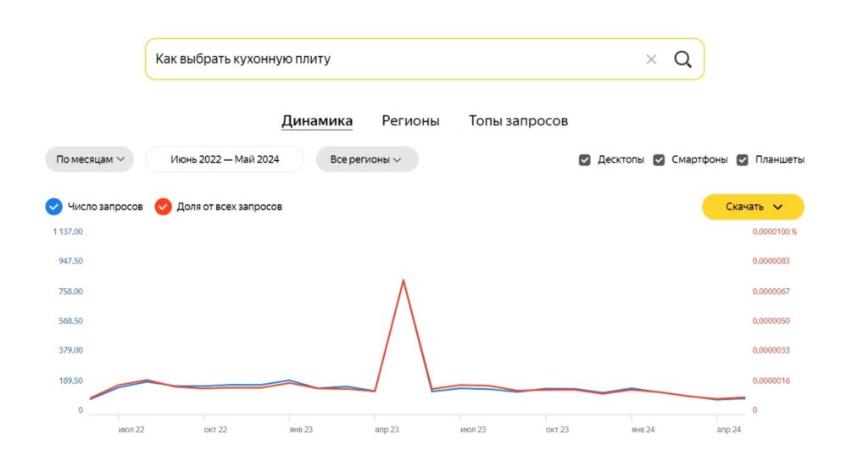Click the 0,0000050 right axis value

click(x=771, y=320)
